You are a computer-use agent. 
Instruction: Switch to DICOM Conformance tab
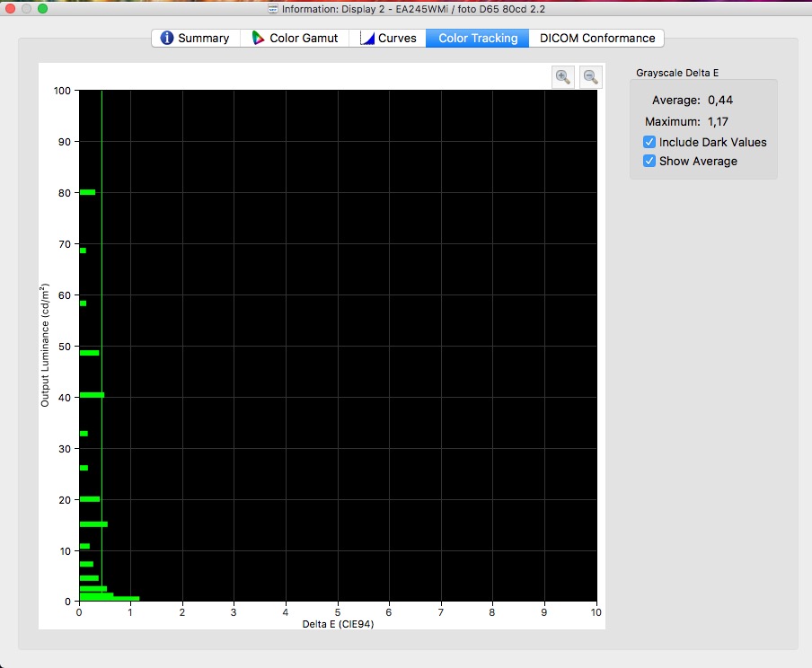pos(597,39)
